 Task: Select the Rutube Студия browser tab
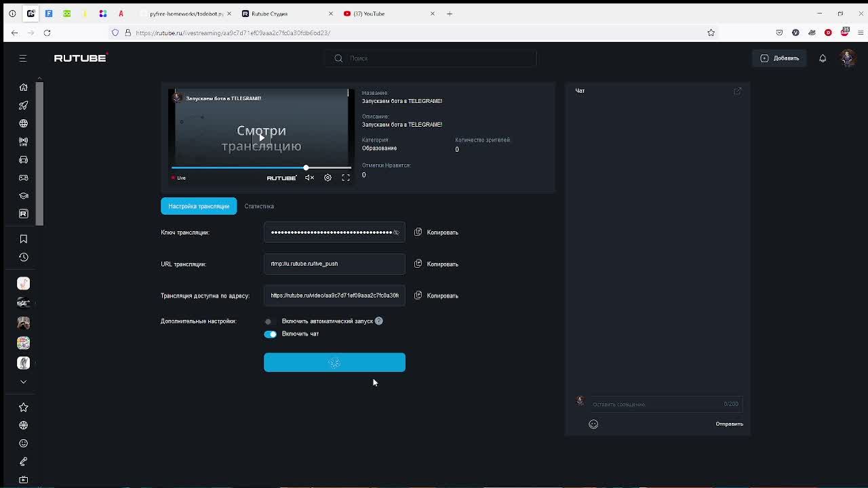pos(287,14)
